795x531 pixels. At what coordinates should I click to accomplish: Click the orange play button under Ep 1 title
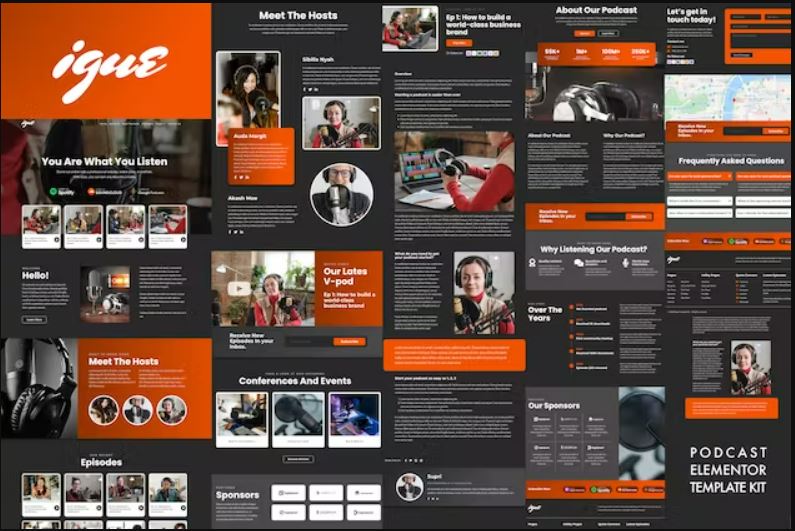point(458,43)
